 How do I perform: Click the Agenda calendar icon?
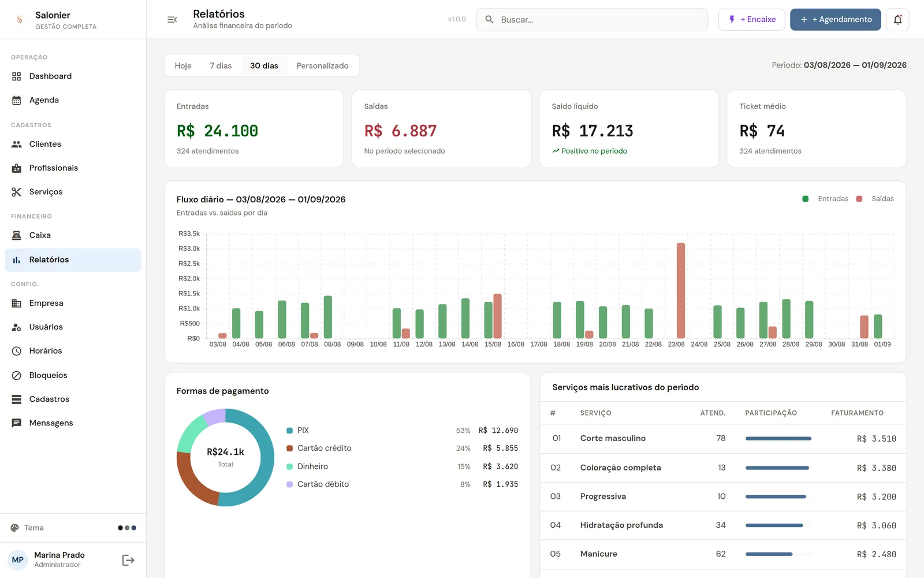point(17,100)
